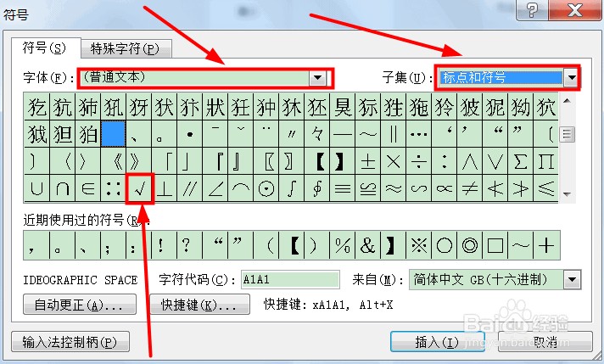Click the symbol grid scrollbar thumb
Image resolution: width=604 pixels, height=364 pixels.
(x=567, y=134)
